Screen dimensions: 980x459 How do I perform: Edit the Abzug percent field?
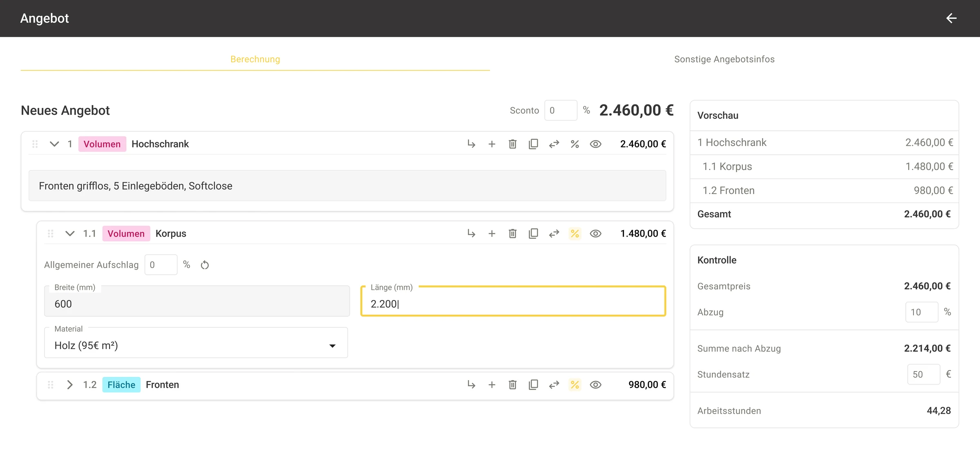[922, 312]
